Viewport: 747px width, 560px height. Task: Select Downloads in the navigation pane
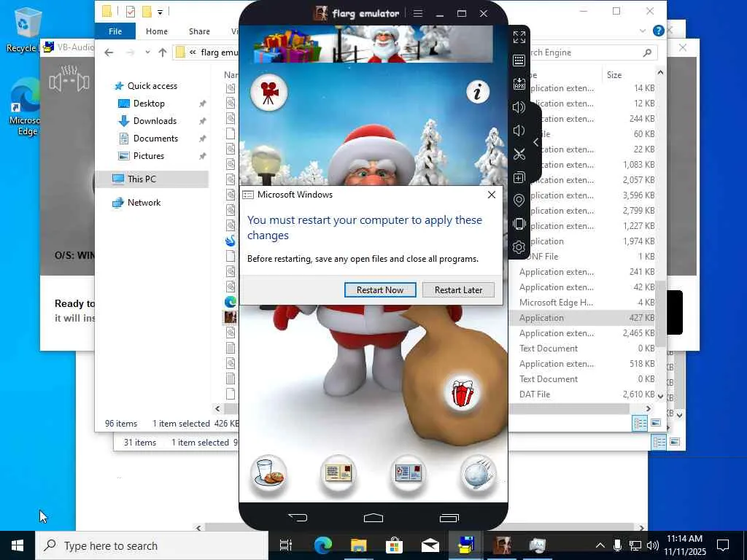[x=155, y=121]
